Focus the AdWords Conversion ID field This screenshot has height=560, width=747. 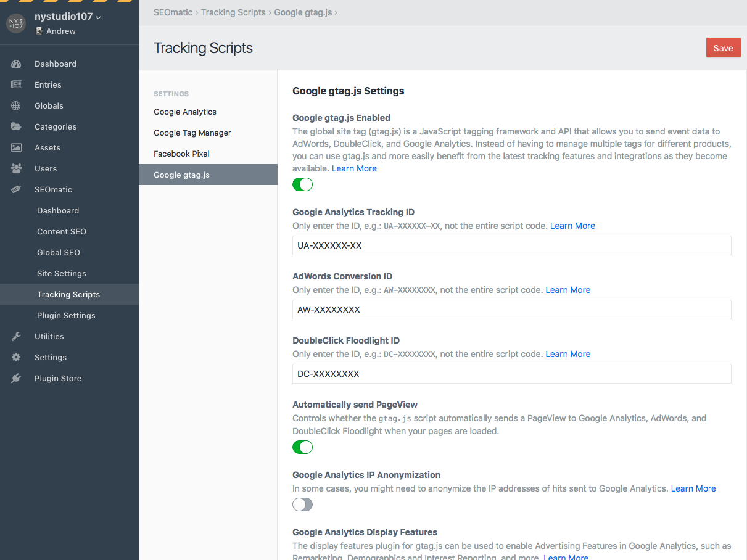tap(512, 310)
